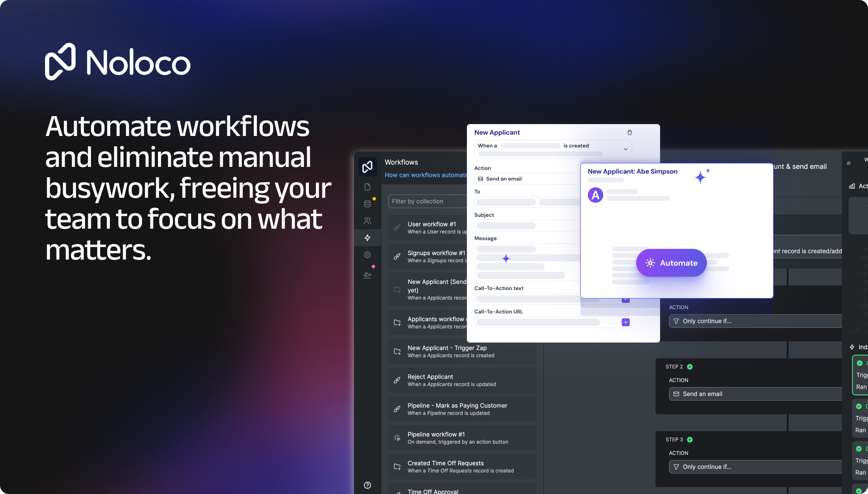
Task: Click the purple Automate button
Action: [671, 263]
